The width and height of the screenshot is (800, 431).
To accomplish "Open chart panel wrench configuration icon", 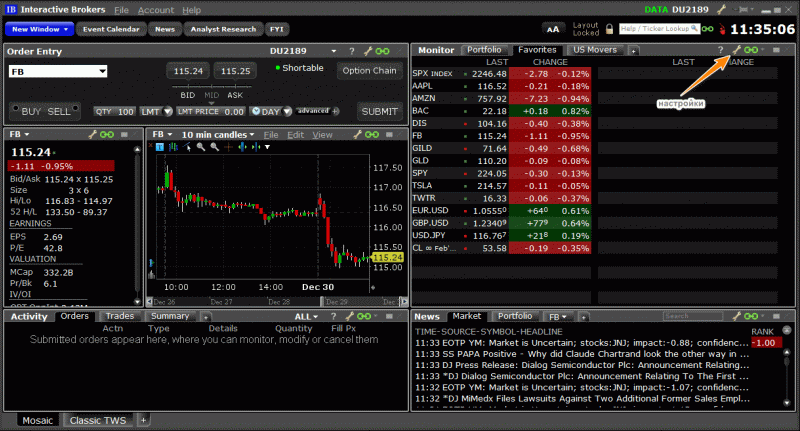I will [357, 134].
